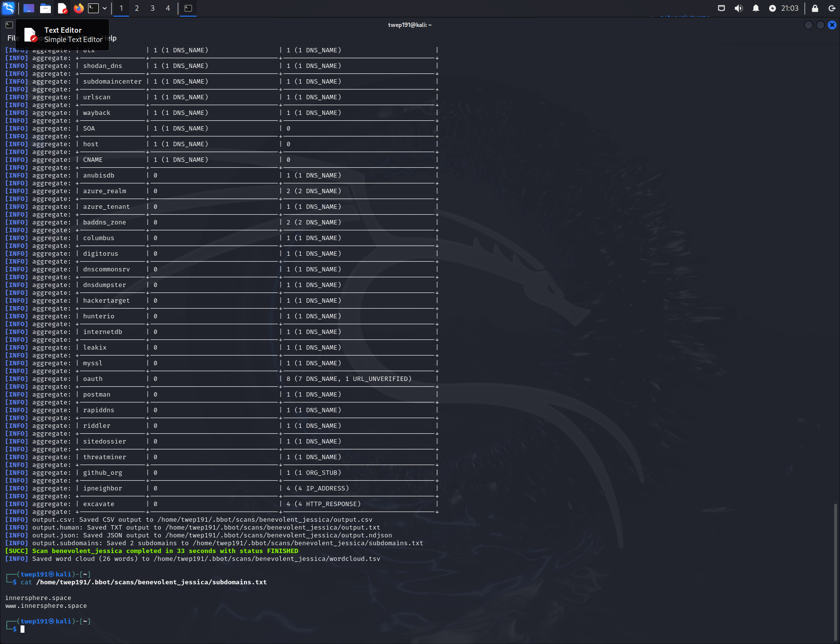Click the 'hackertarget' module name
Image resolution: width=840 pixels, height=644 pixels.
[107, 301]
